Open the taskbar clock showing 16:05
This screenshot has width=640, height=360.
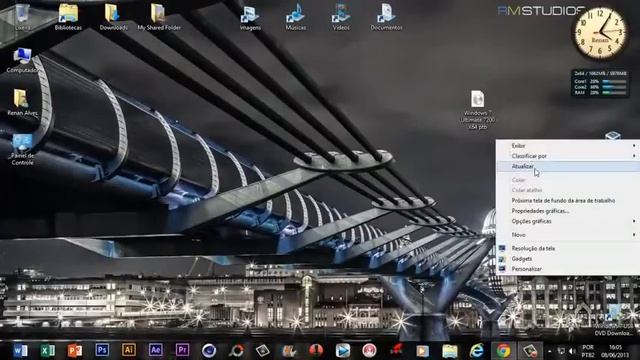pos(616,351)
